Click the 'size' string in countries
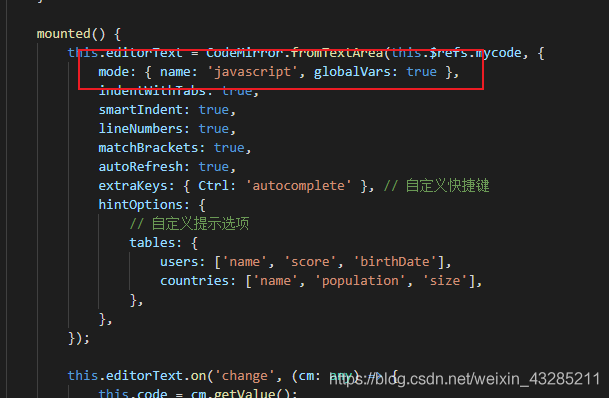609x398 pixels. (445, 281)
